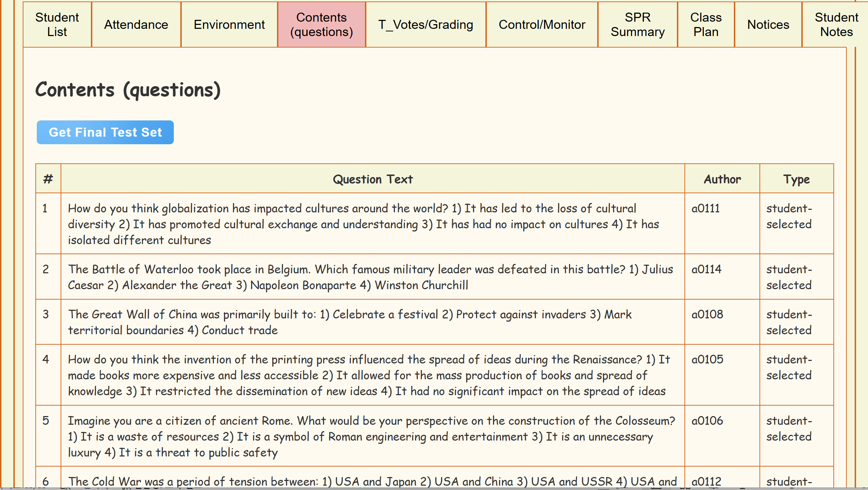
Task: Click the printing press question in row 4
Action: (x=369, y=375)
